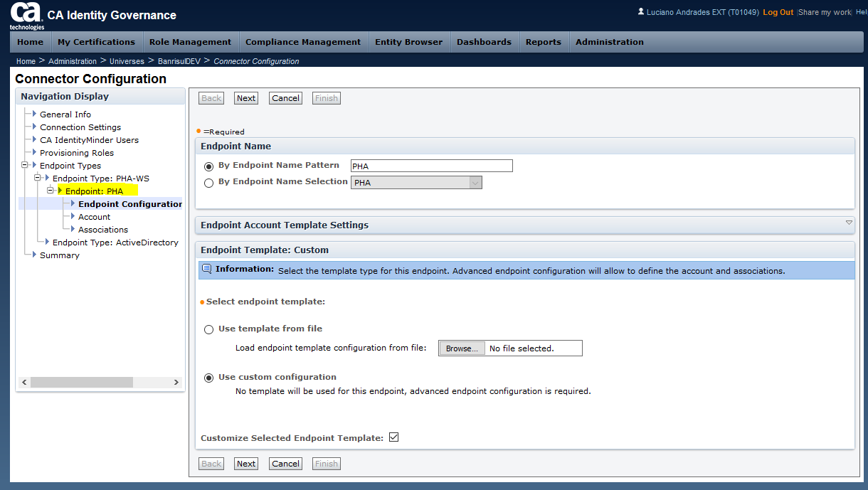Choose Use custom configuration option
868x490 pixels.
(x=208, y=378)
